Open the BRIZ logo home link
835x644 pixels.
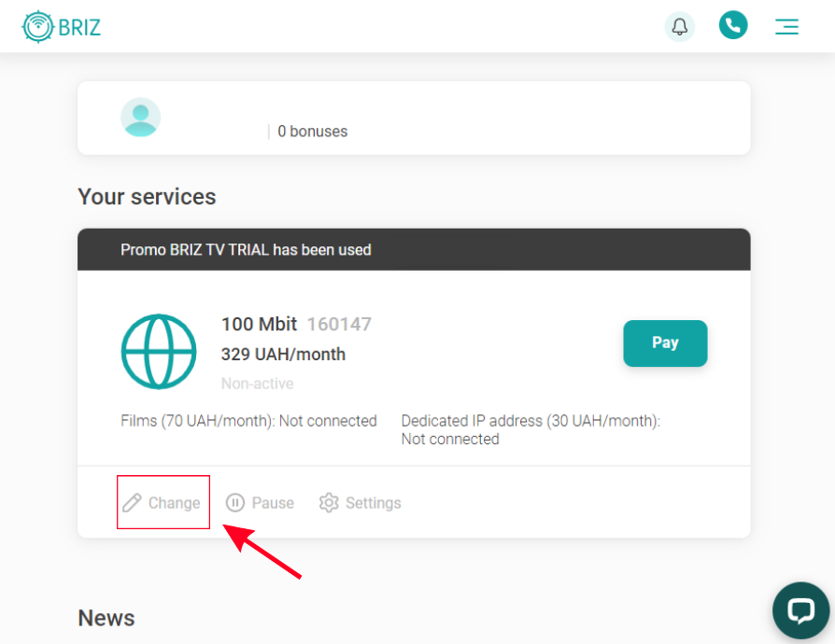pos(62,27)
